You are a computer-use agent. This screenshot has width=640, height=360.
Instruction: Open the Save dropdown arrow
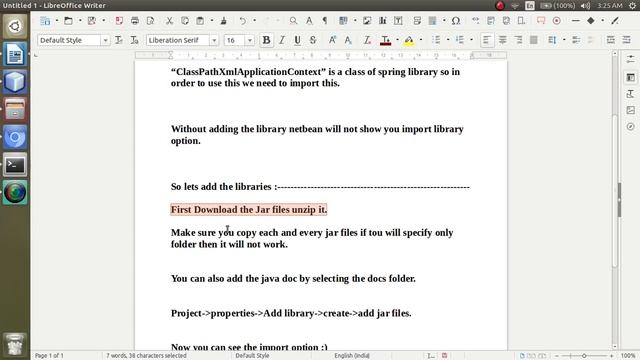tap(104, 21)
